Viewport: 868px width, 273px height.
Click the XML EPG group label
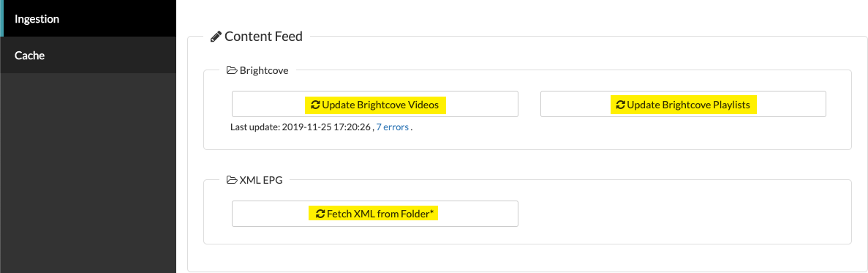pyautogui.click(x=261, y=180)
